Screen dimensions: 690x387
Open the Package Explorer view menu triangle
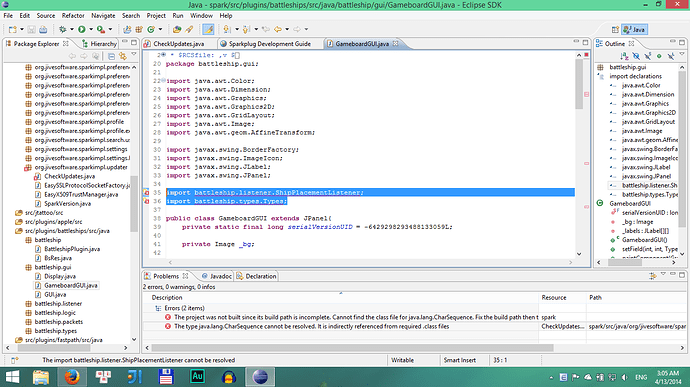point(134,54)
